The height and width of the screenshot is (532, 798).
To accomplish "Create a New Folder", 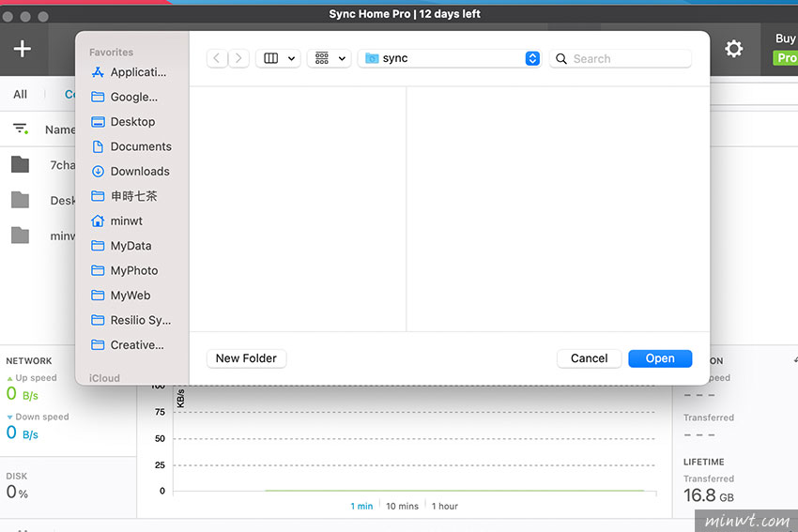I will 246,358.
